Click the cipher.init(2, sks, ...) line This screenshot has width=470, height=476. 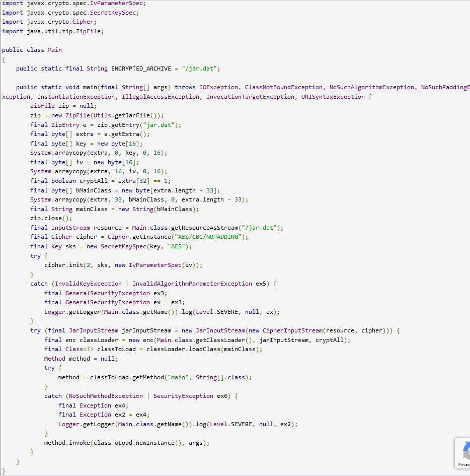pos(123,265)
